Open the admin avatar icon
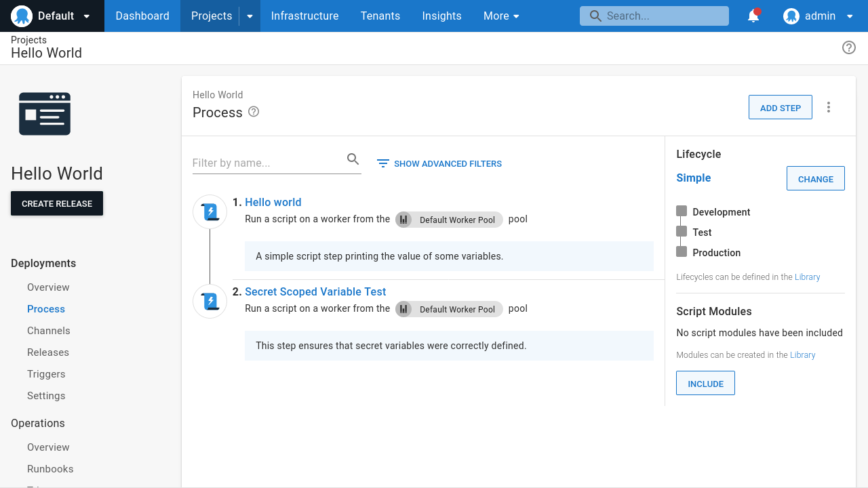 pyautogui.click(x=791, y=16)
